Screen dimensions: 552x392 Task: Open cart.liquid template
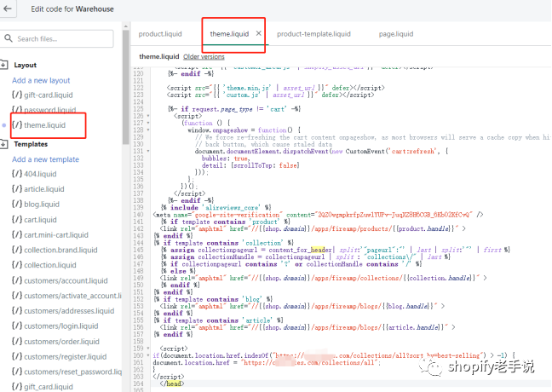34,220
